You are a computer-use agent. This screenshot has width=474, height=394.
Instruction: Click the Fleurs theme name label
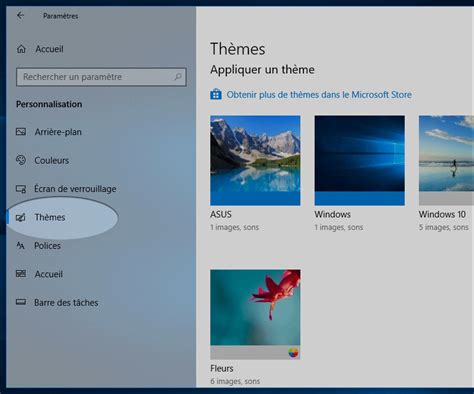point(222,368)
